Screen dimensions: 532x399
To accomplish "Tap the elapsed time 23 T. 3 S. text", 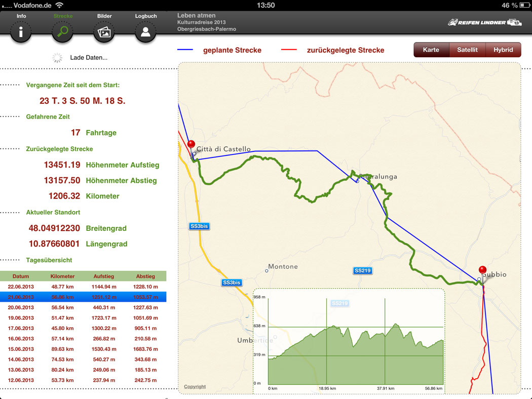I will coord(83,101).
